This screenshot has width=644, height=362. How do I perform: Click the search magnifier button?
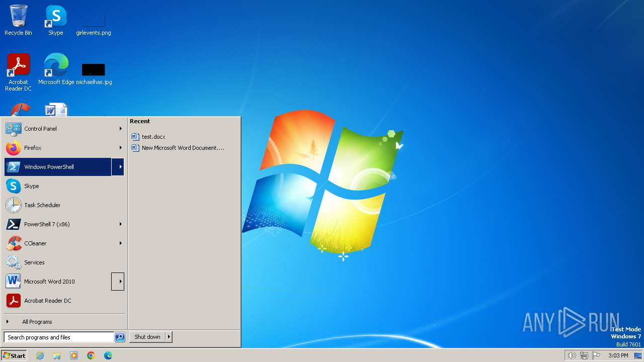click(x=120, y=337)
